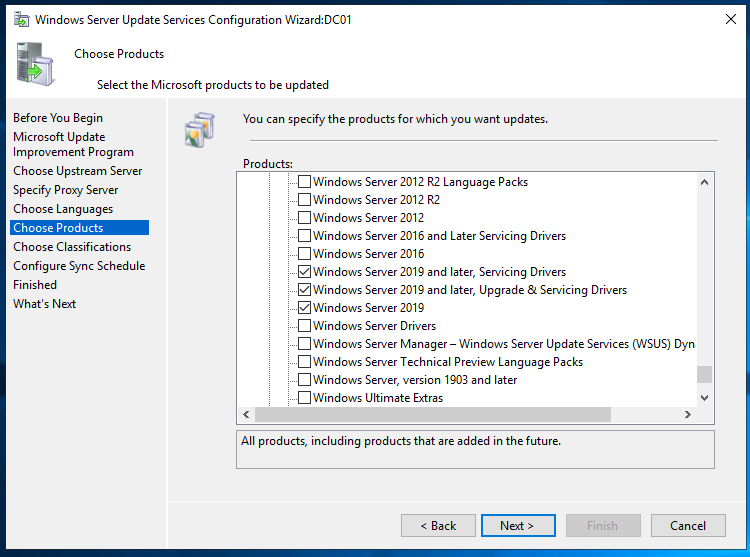The image size is (750, 557).
Task: Click the products list scroll up arrow
Action: (704, 182)
